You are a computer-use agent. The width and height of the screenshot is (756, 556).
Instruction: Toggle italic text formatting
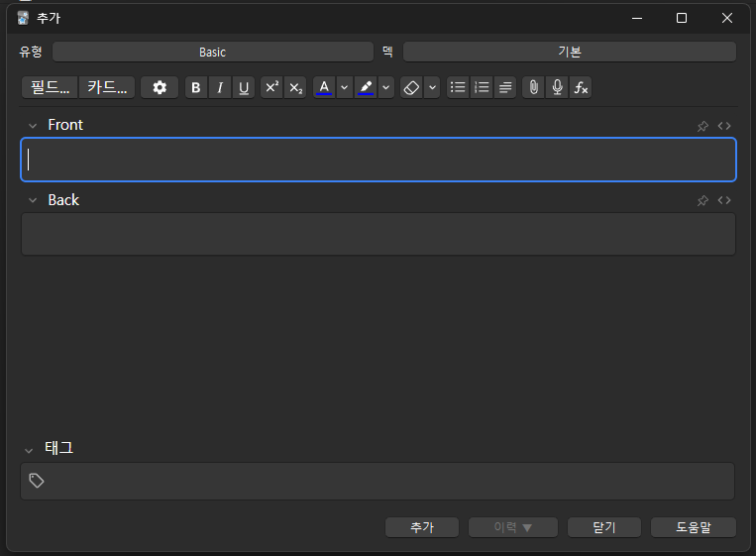[x=220, y=87]
